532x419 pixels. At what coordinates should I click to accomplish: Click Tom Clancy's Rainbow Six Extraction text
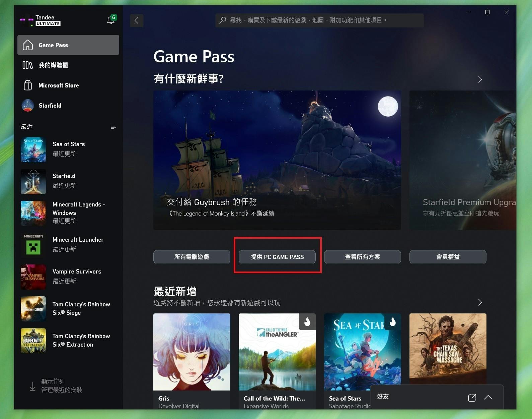[81, 340]
